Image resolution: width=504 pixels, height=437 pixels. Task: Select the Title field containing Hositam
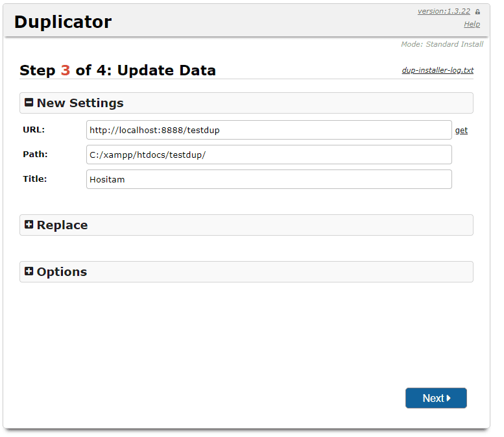click(269, 179)
